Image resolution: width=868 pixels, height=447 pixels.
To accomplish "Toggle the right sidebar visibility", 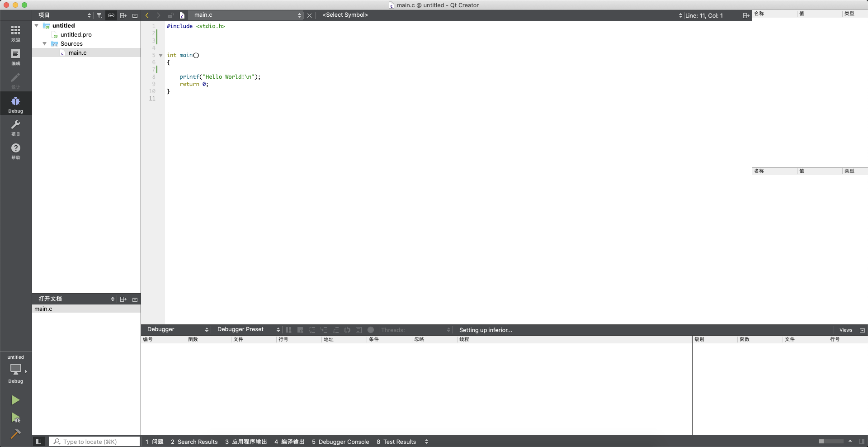I will 862,442.
